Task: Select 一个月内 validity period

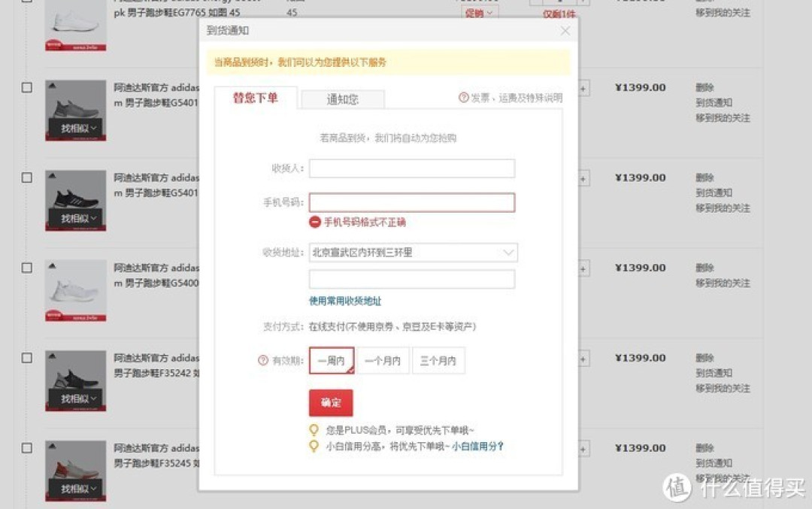Action: (x=383, y=360)
